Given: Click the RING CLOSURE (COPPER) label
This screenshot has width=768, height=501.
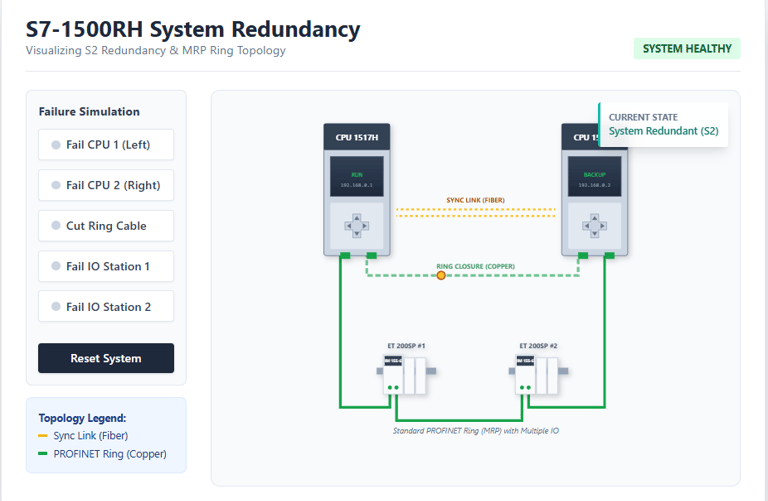Looking at the screenshot, I should click(475, 266).
